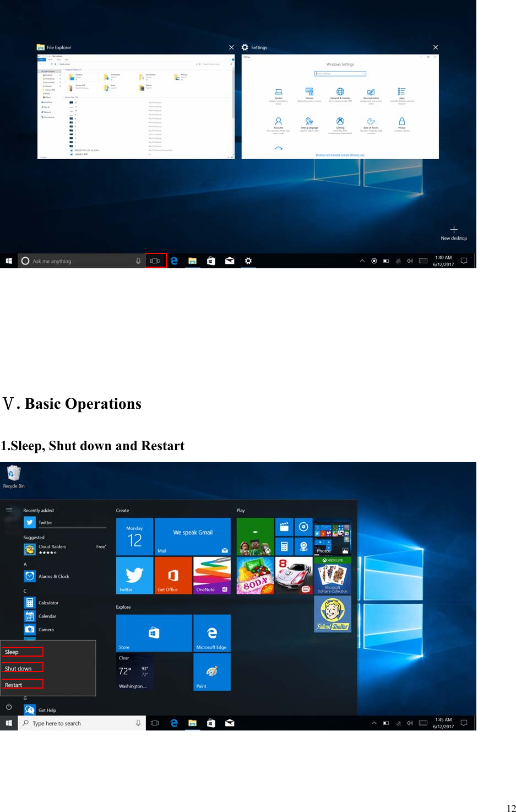Click Settings gear icon on the taskbar
The width and height of the screenshot is (516, 812).
click(x=248, y=261)
